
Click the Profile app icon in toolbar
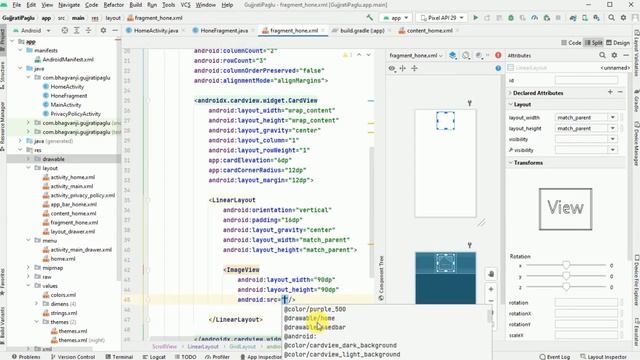coord(535,18)
